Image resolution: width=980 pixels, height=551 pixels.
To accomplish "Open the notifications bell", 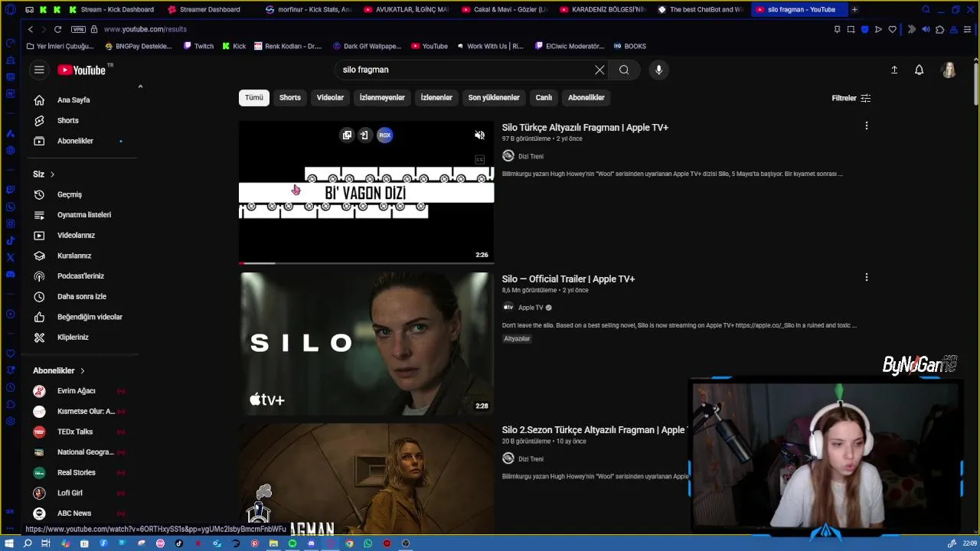I will [920, 70].
